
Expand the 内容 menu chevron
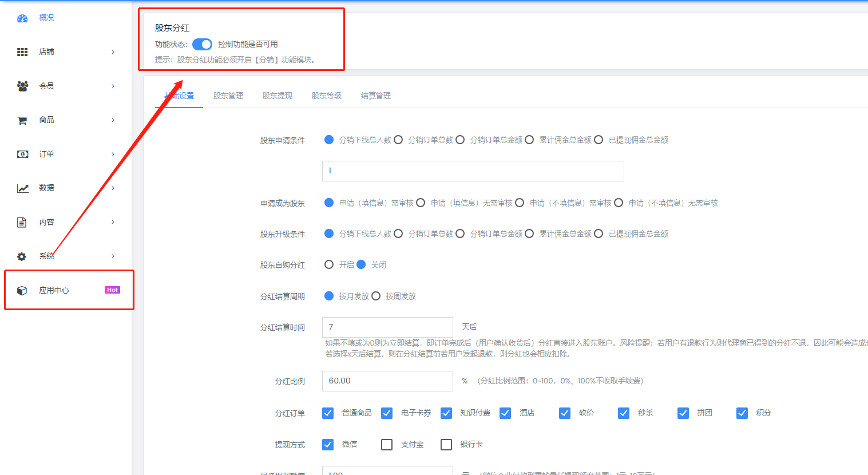point(113,222)
